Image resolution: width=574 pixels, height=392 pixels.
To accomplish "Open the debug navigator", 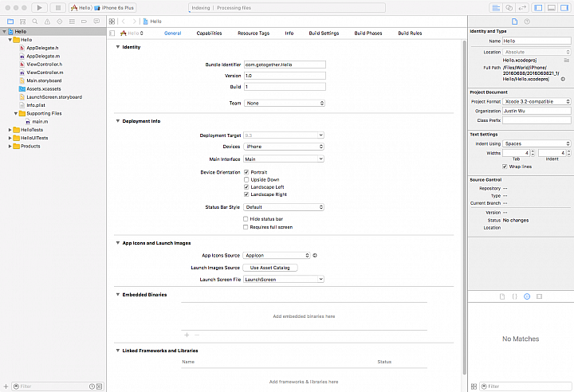I will coord(72,22).
